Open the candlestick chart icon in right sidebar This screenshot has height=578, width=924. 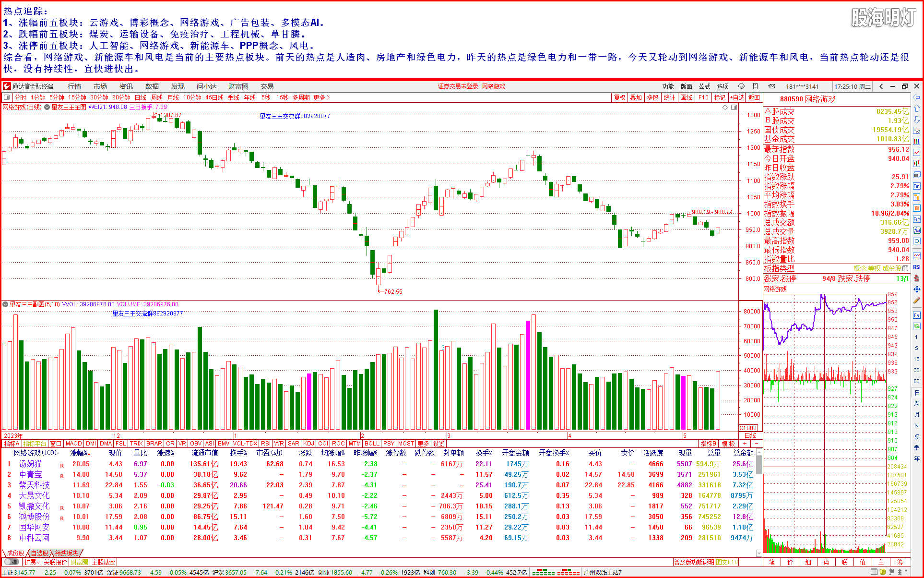point(916,163)
